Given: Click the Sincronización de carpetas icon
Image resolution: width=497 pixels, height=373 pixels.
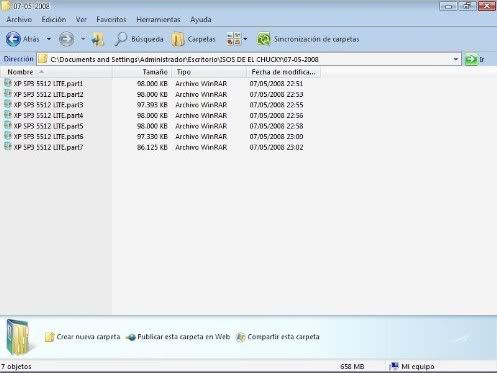Looking at the screenshot, I should [x=264, y=39].
